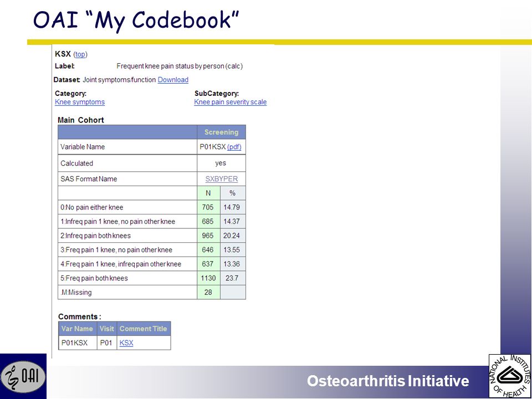Open the SXBYPER format link

coord(222,179)
